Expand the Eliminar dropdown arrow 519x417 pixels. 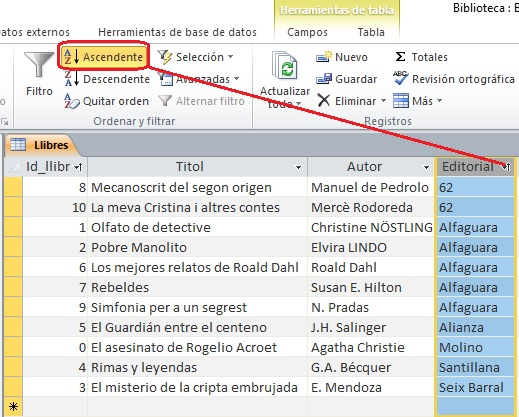click(383, 101)
